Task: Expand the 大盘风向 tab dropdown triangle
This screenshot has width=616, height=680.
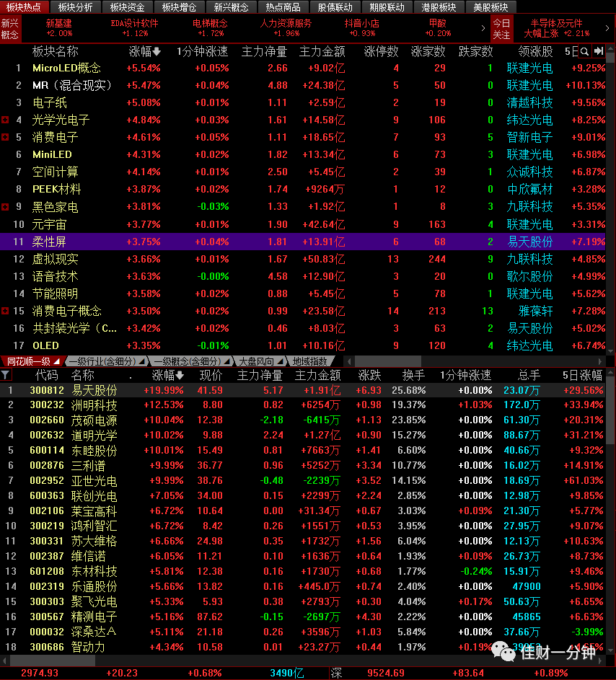Action: (281, 361)
